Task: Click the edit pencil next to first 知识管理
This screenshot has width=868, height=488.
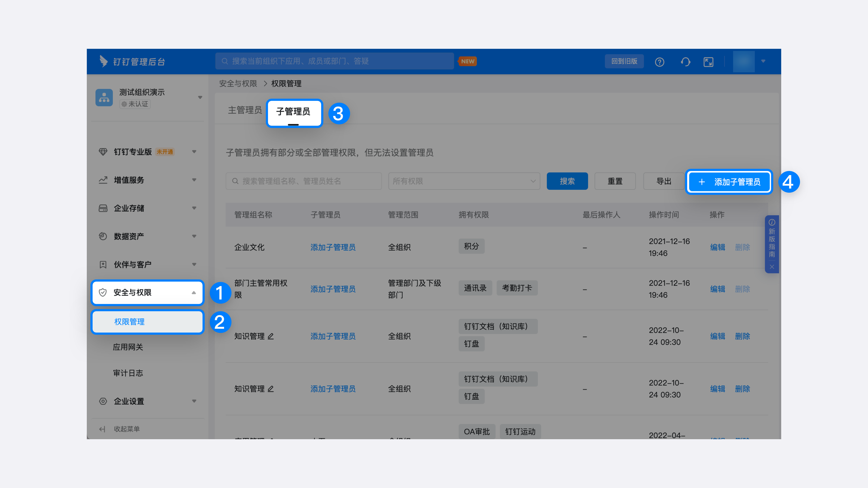Action: [271, 336]
